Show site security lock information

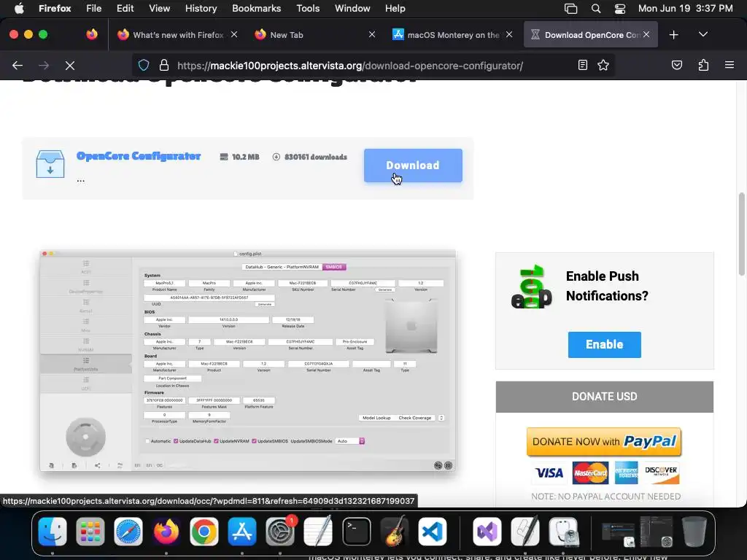[164, 65]
